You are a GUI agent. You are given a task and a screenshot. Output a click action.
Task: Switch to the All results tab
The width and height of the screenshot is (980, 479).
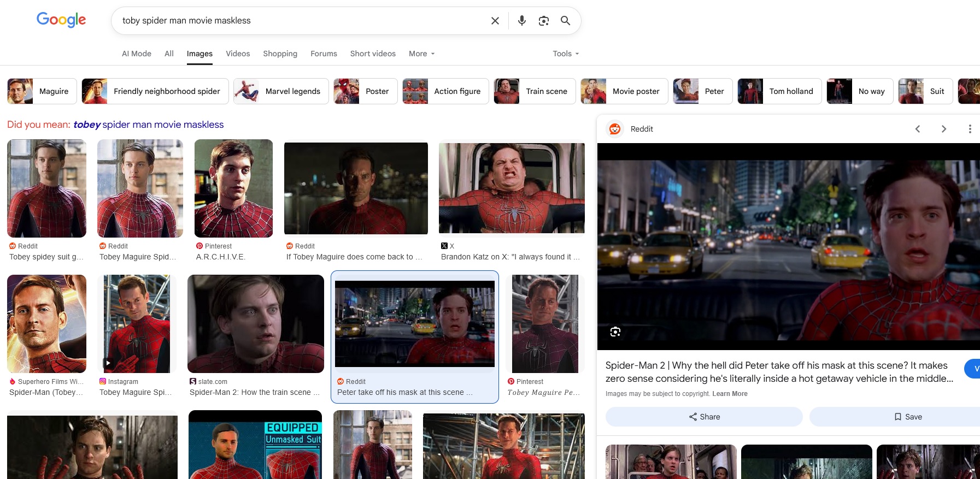click(x=169, y=54)
